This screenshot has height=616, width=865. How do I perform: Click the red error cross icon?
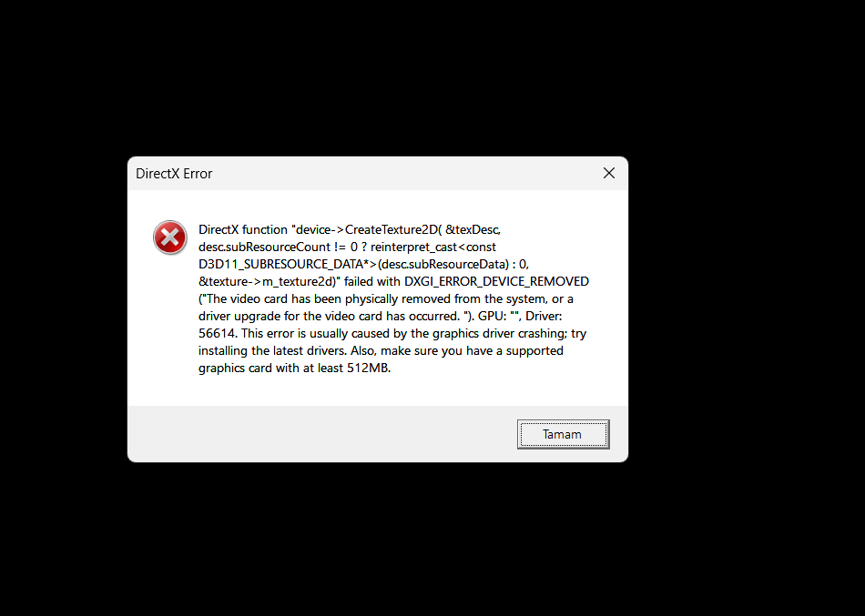(x=170, y=237)
